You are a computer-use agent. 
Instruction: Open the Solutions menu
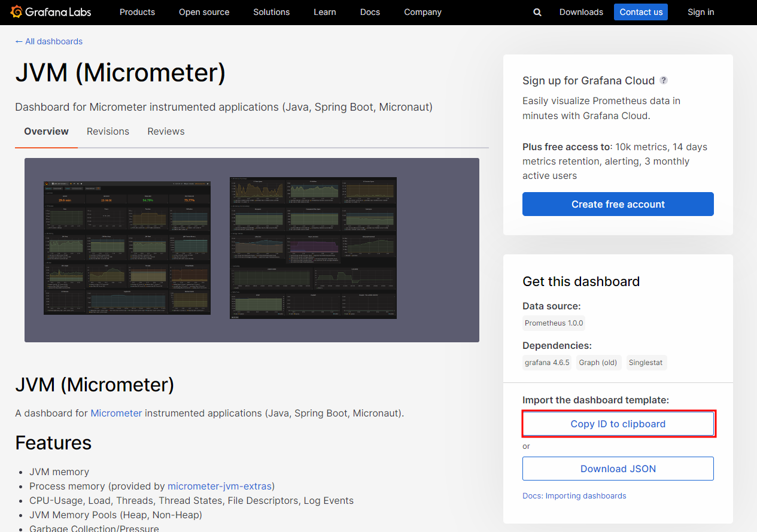(x=272, y=12)
